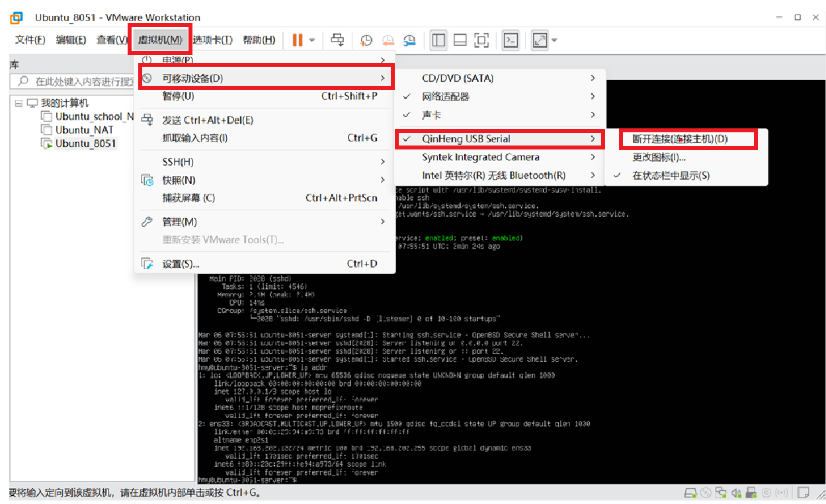
Task: Expand CD/DVD (SATA) submenu
Action: [x=499, y=78]
